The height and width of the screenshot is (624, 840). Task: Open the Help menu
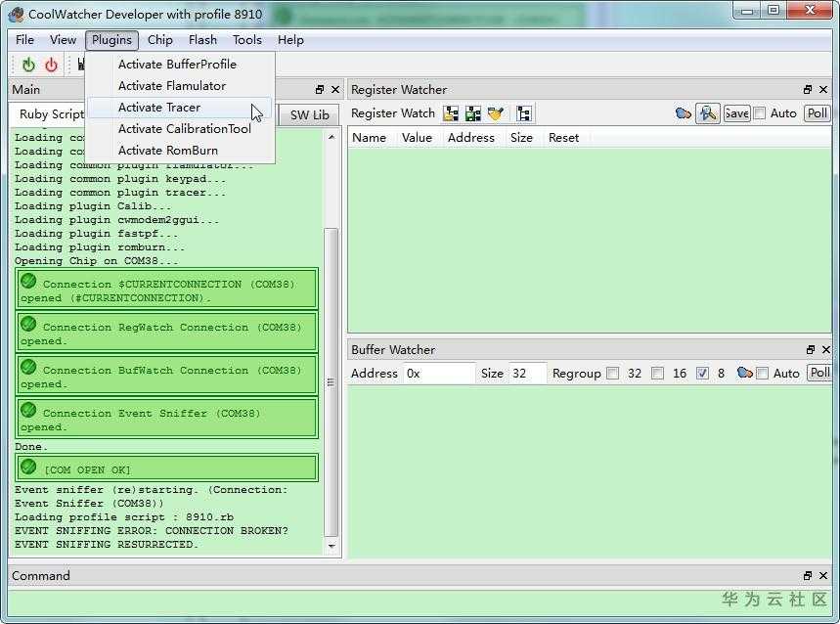tap(290, 40)
